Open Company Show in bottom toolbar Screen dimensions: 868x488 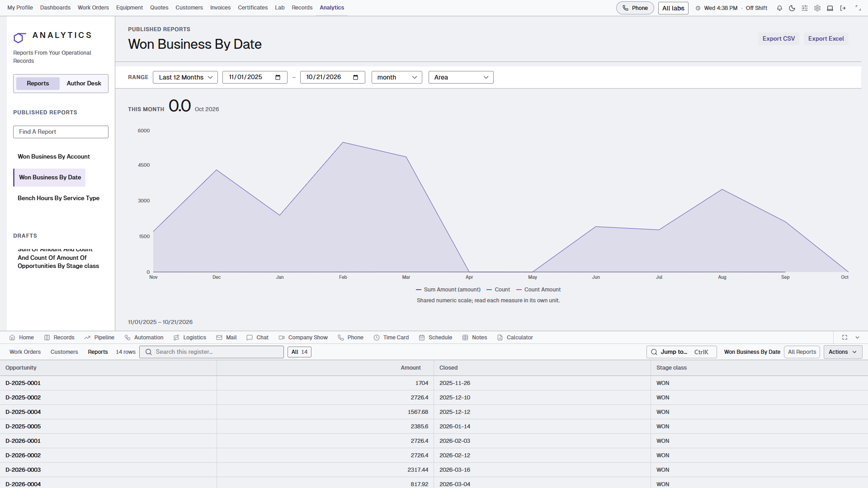(x=303, y=338)
